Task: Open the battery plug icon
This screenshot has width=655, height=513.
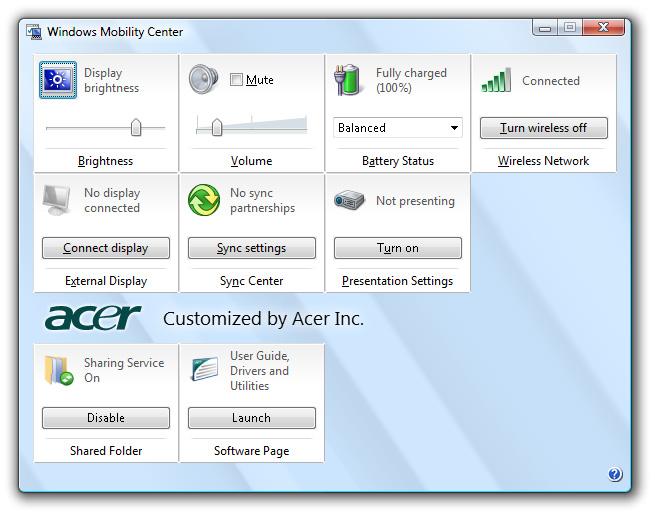Action: pos(347,79)
